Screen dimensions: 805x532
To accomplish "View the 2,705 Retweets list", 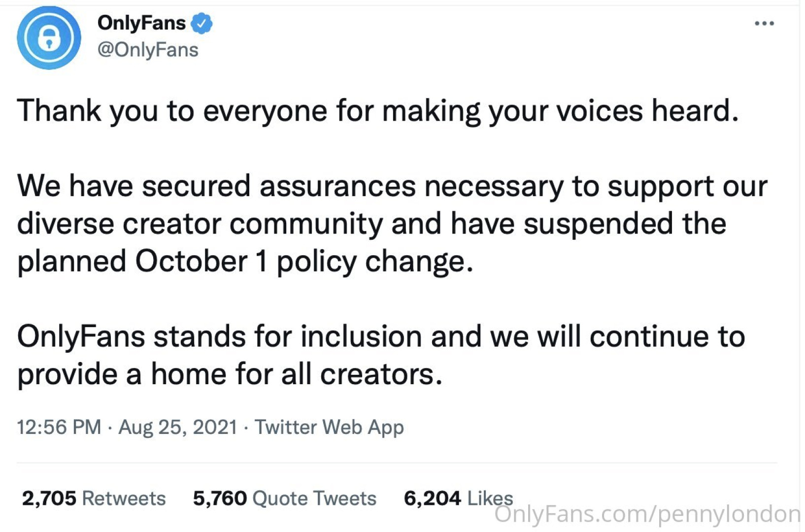I will [94, 499].
